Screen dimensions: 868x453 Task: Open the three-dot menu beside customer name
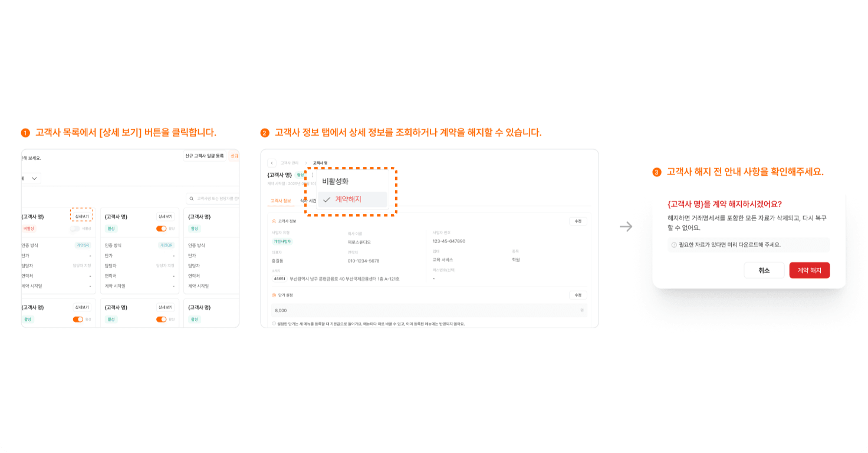tap(313, 175)
